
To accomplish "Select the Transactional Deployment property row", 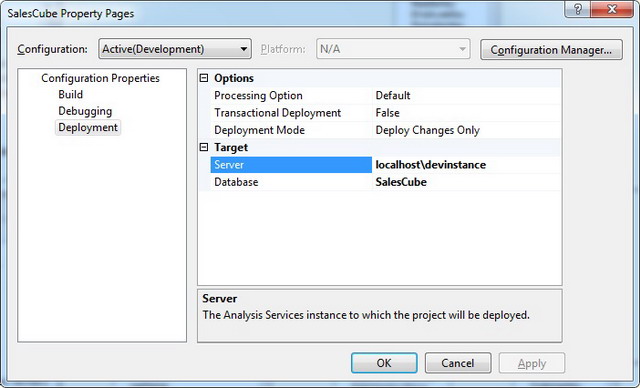I will point(291,113).
